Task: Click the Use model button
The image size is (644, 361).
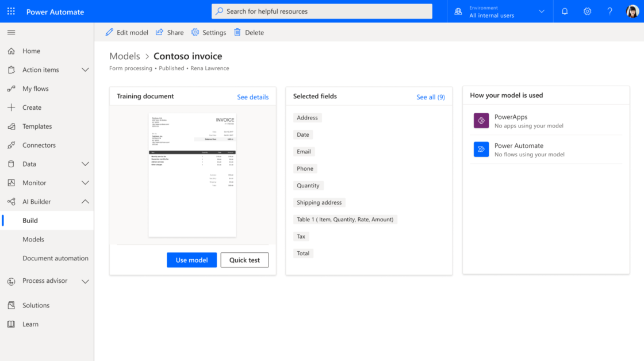Action: (191, 260)
